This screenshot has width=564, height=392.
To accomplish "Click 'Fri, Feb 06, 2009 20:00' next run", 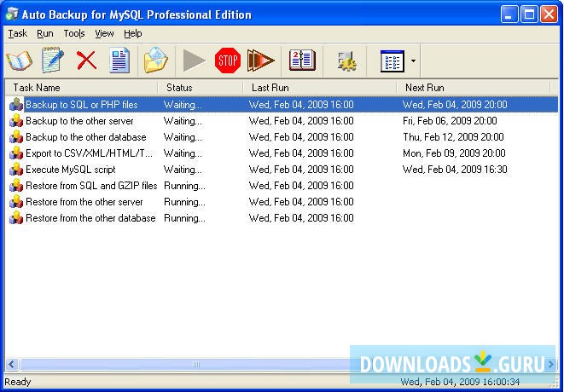I will click(450, 121).
